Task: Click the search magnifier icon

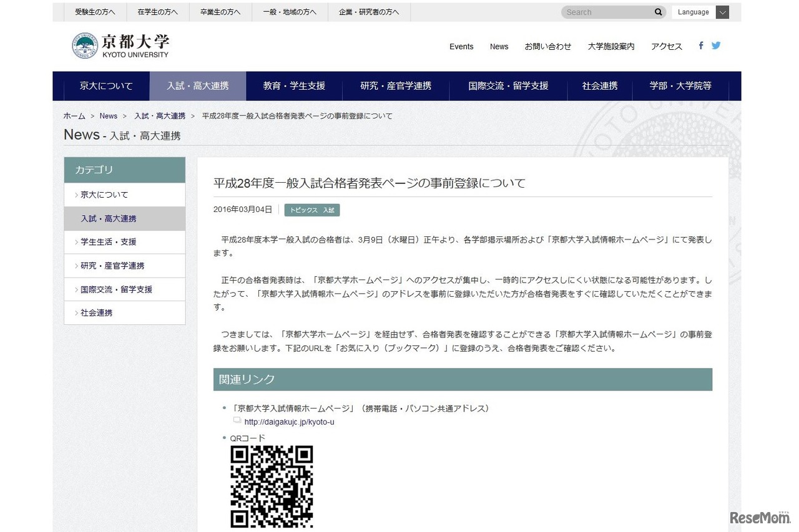Action: [658, 12]
